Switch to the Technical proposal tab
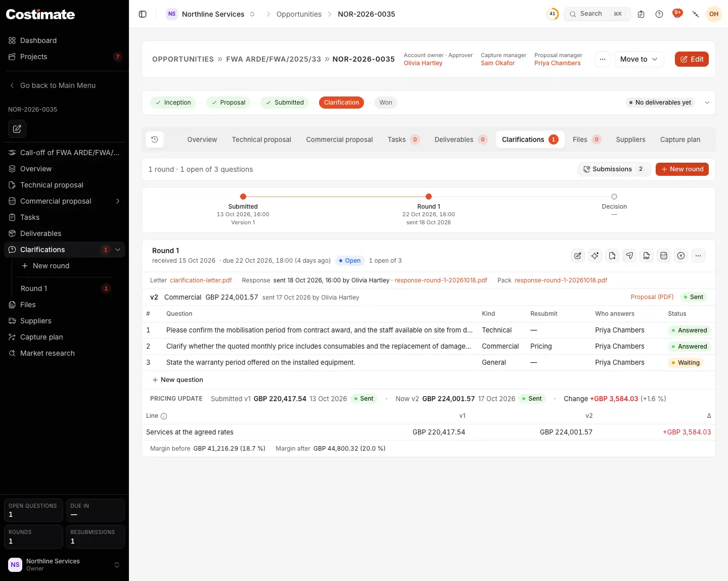This screenshot has height=581, width=728. click(x=261, y=139)
